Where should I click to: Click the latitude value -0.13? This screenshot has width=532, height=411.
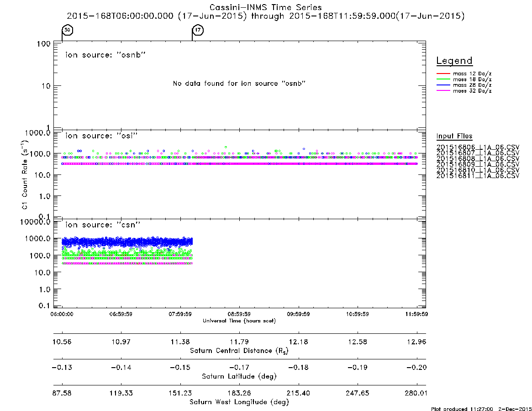tap(62, 368)
